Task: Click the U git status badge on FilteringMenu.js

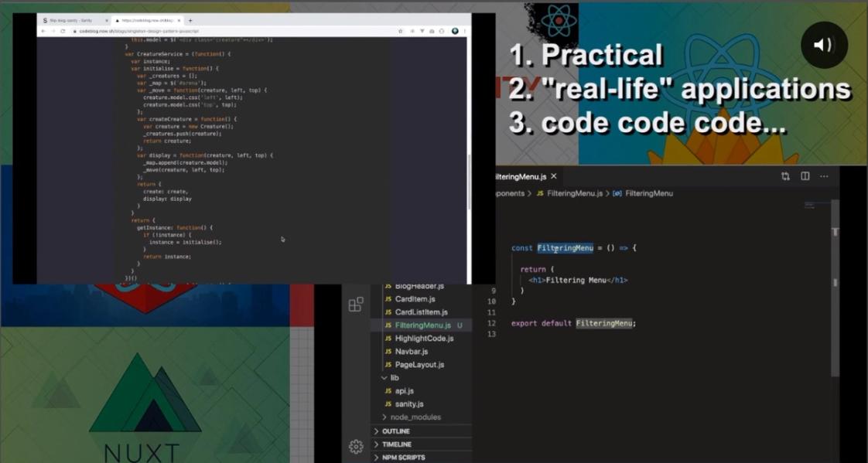Action: pyautogui.click(x=460, y=325)
